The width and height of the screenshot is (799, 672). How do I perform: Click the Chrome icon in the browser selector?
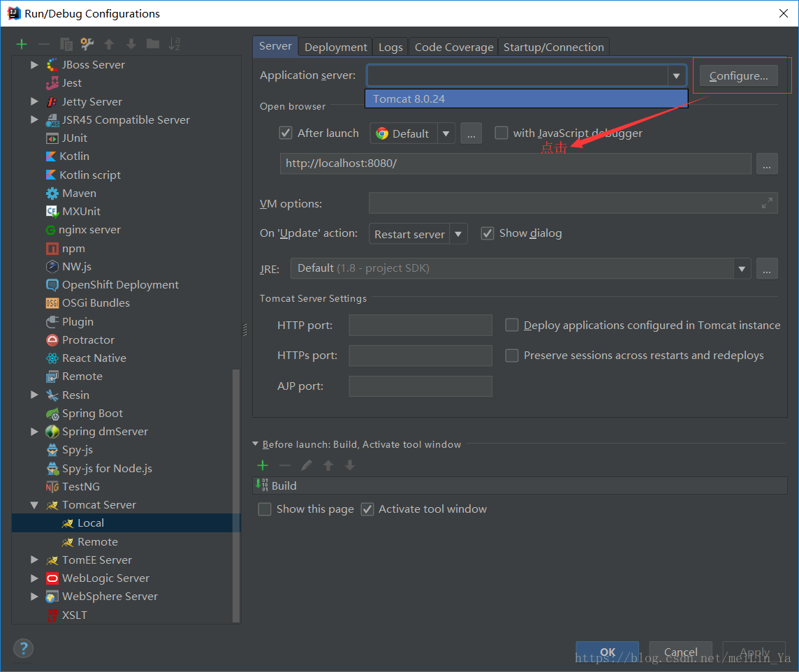pyautogui.click(x=381, y=133)
